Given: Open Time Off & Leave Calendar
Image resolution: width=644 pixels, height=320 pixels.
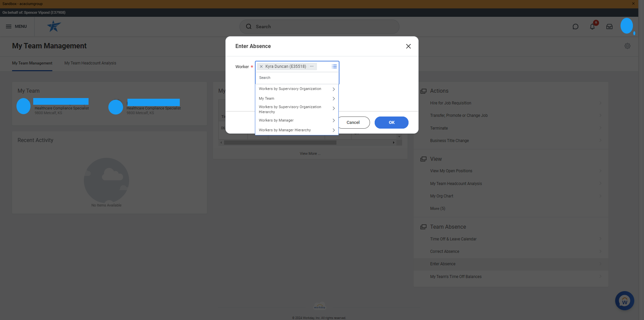Looking at the screenshot, I should tap(453, 239).
